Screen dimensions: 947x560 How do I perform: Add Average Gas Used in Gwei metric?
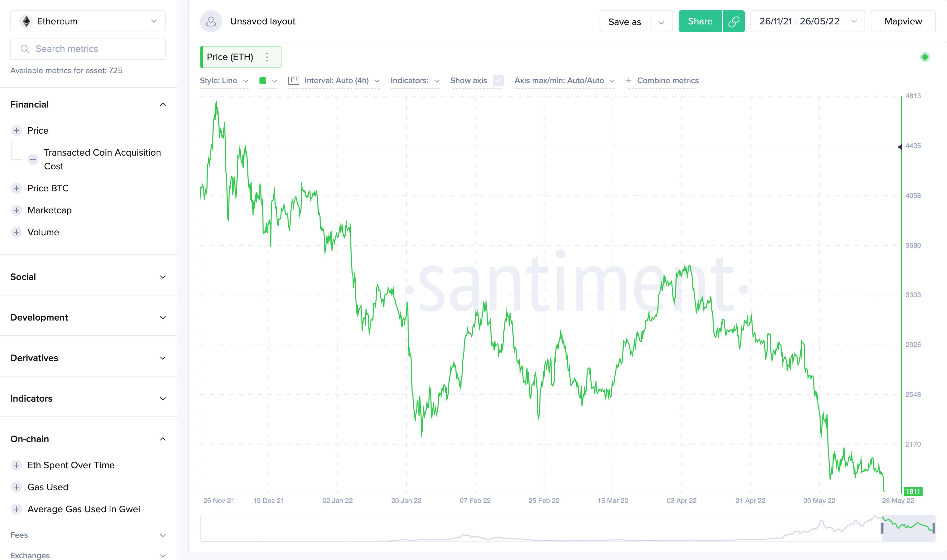click(x=16, y=509)
